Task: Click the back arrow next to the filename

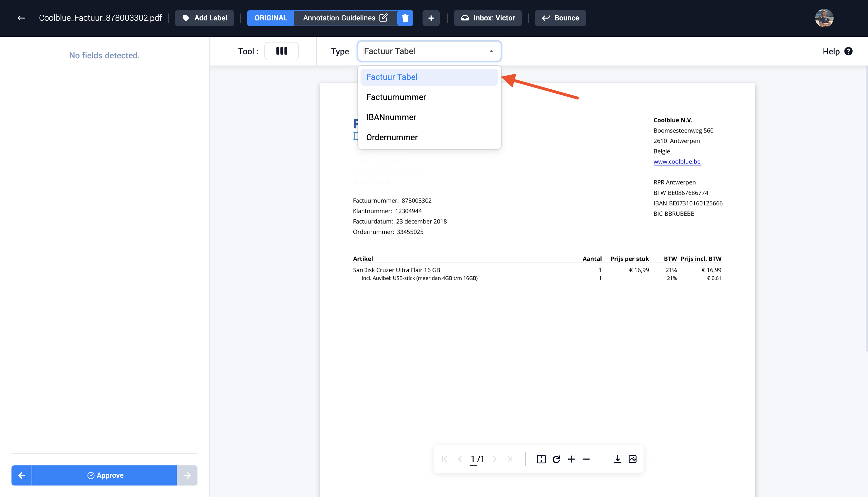Action: (x=22, y=18)
